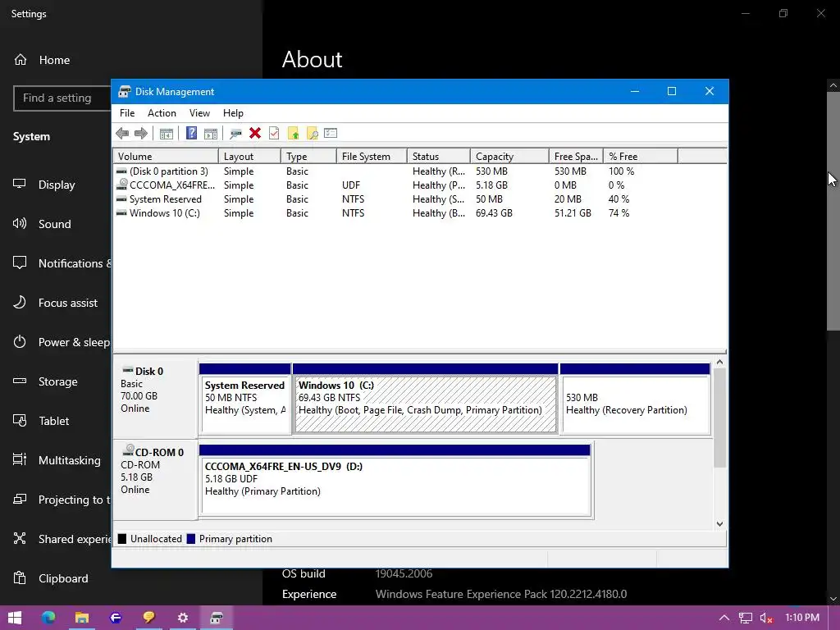Click the red X Delete toolbar icon

[x=255, y=133]
